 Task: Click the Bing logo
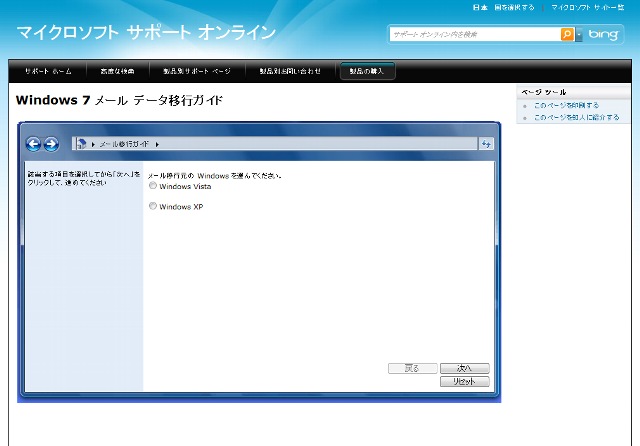[603, 34]
